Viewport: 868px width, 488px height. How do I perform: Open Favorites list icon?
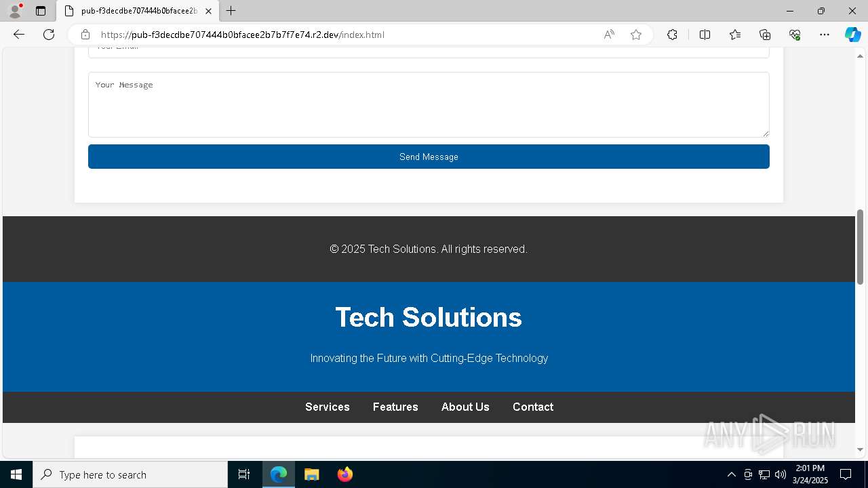click(735, 35)
